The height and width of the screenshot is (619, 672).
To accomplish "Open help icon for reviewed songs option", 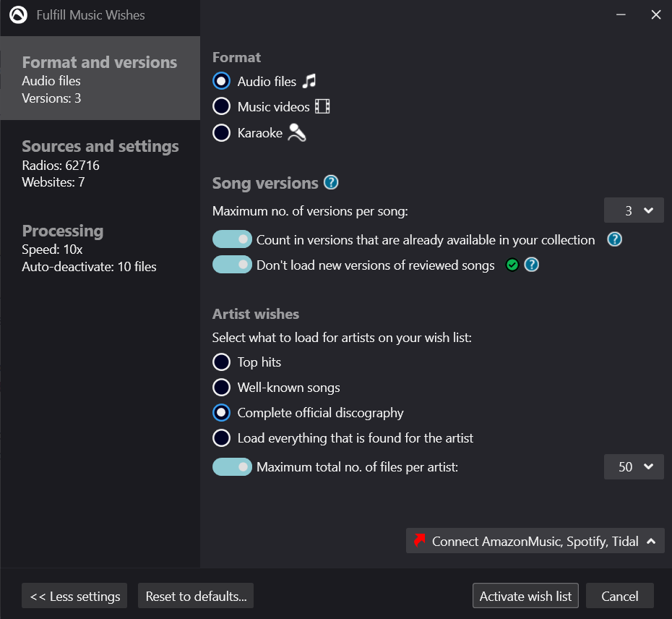I will click(531, 265).
